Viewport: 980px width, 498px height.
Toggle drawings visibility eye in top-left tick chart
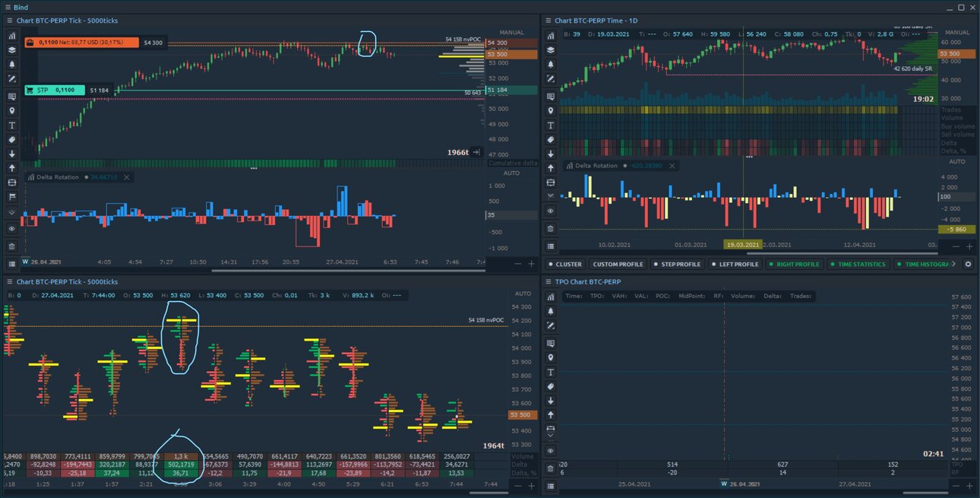coord(11,229)
